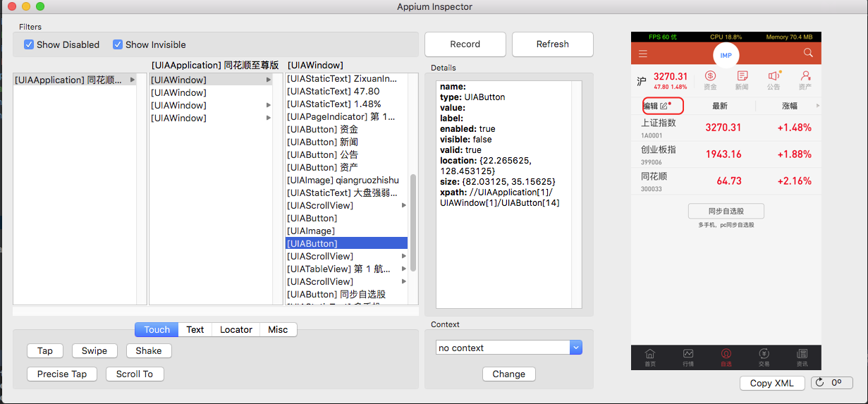The image size is (868, 404).
Task: Click the Swipe button
Action: 94,350
